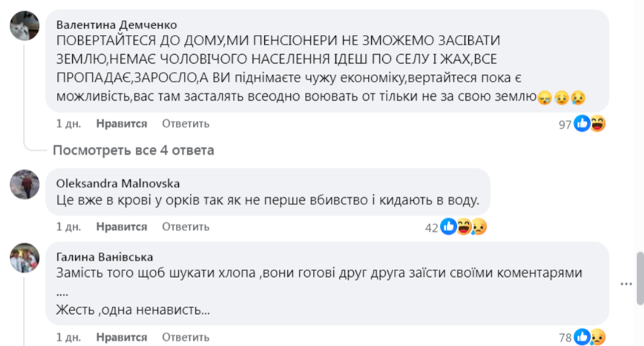Click Oleksandra Malnovska's avatar picture
This screenshot has height=346, width=644.
click(x=24, y=184)
